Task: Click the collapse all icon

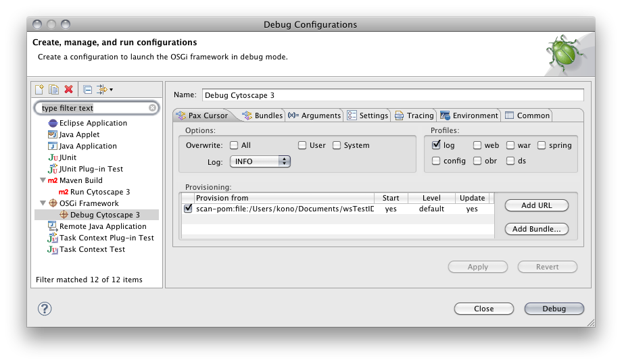Action: coord(87,89)
